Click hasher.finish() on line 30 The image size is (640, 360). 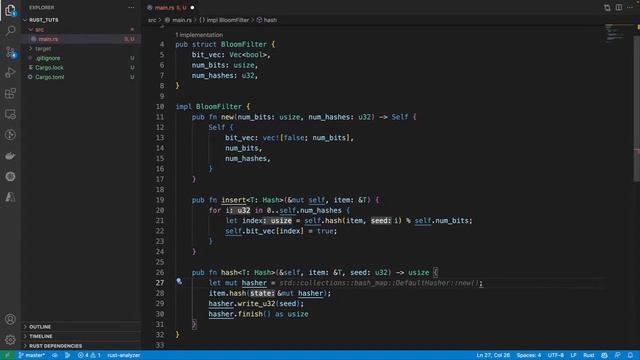pos(240,314)
